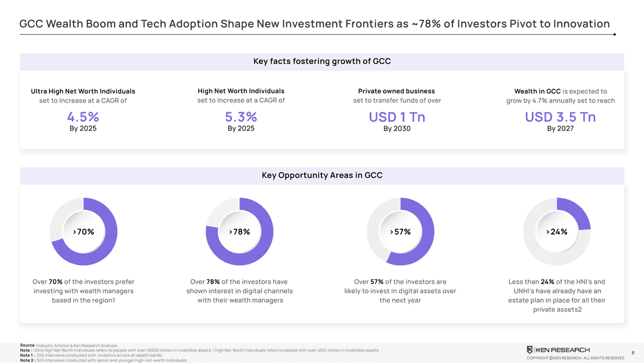Click the 'Key Opportunity Areas in GCC' header
The width and height of the screenshot is (644, 363).
322,176
